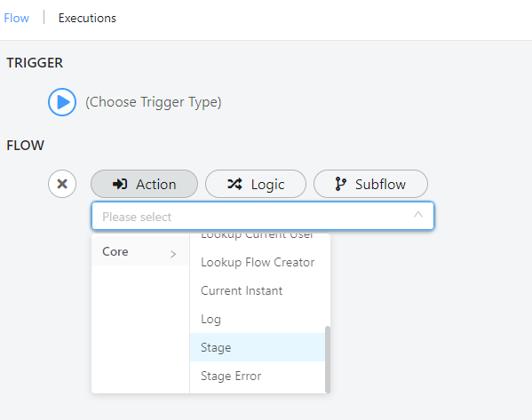Image resolution: width=532 pixels, height=420 pixels.
Task: Click the Subflow branch icon
Action: [x=341, y=184]
